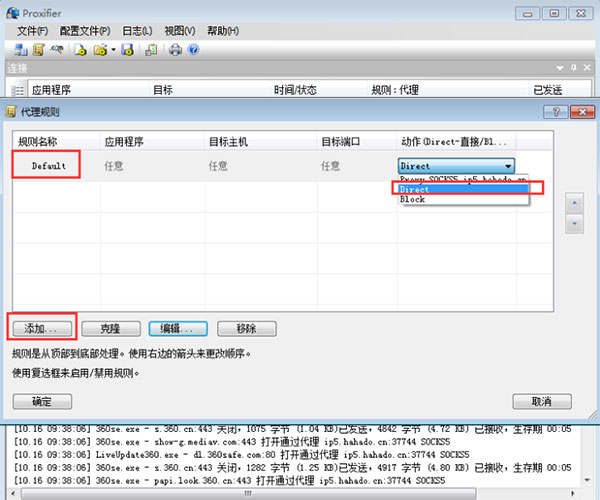Pick the Proxy SOCKS5 option in the list
This screenshot has width=600, height=500.
click(x=462, y=179)
